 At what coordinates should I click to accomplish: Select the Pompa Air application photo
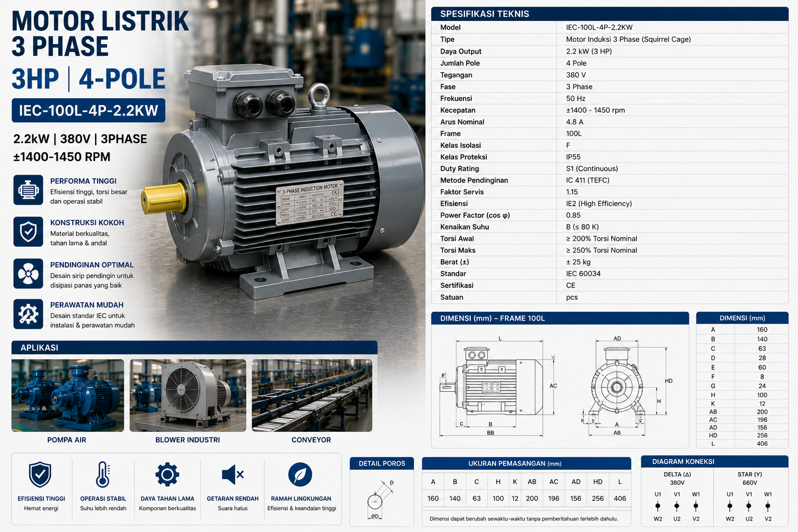click(x=68, y=395)
